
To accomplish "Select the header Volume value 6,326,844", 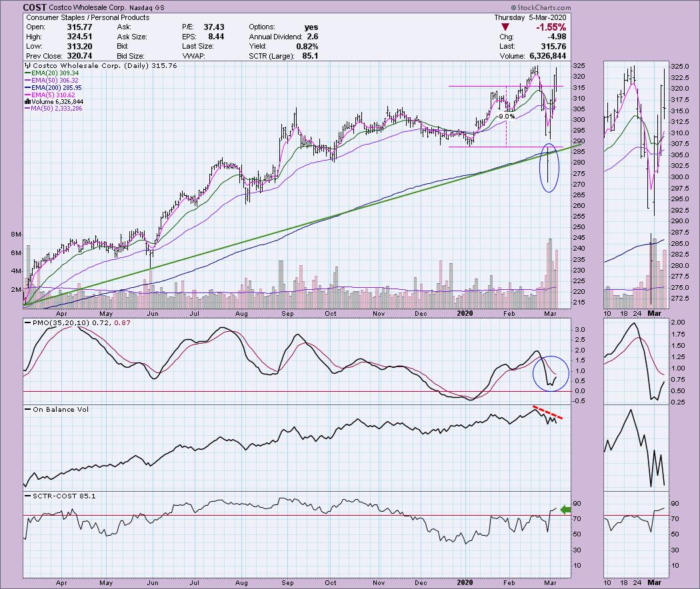I will [548, 56].
